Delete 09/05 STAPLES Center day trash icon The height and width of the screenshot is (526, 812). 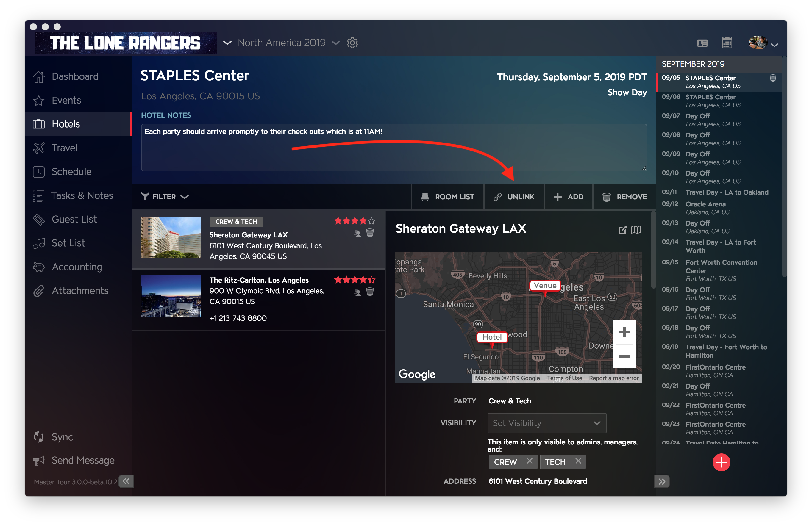pyautogui.click(x=773, y=78)
